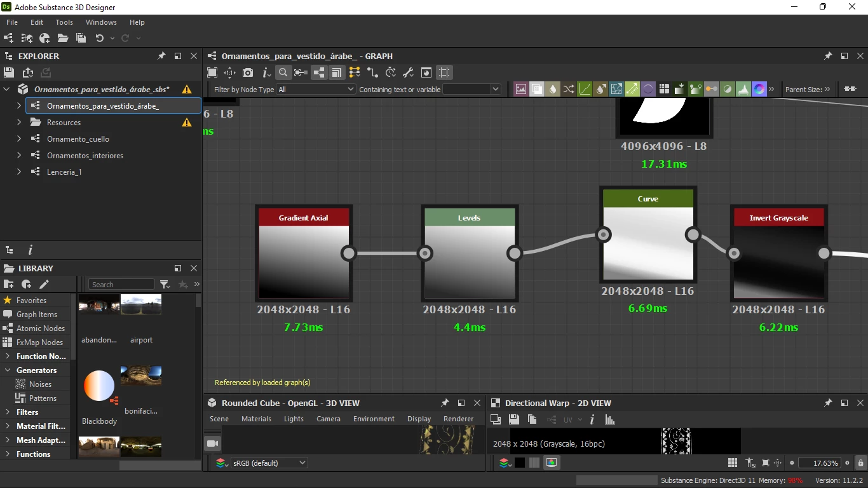
Task: Open the Help menu
Action: pyautogui.click(x=137, y=22)
